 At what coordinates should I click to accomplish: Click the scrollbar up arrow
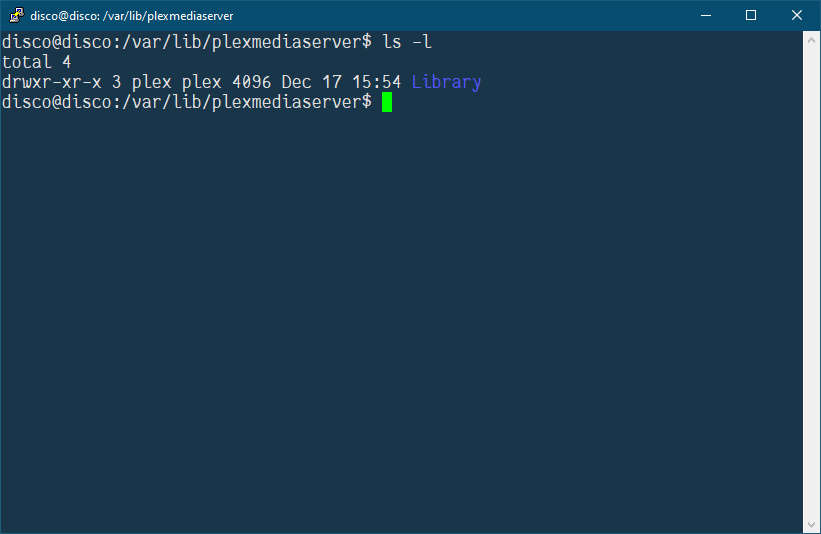pyautogui.click(x=811, y=40)
